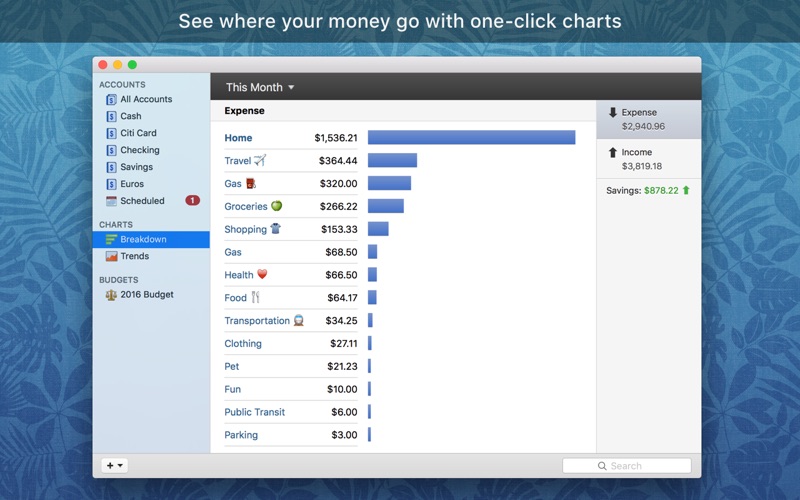Click the Breakdown chart icon

pyautogui.click(x=111, y=239)
